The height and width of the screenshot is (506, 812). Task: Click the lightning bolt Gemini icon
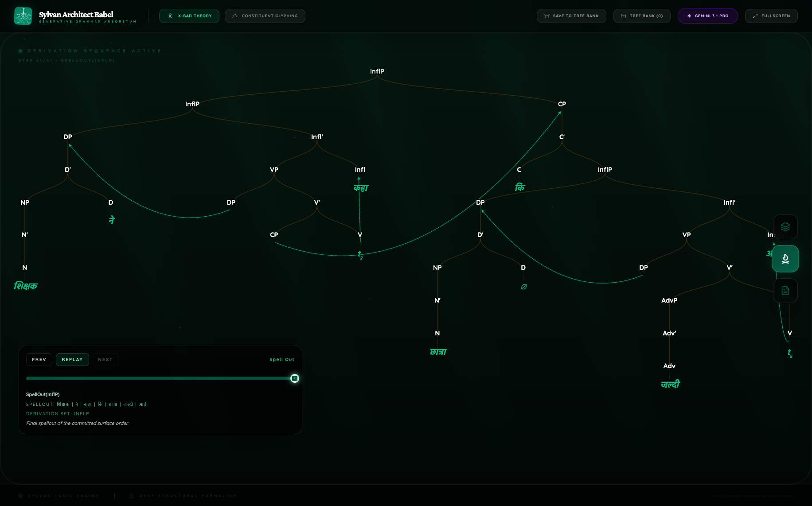(689, 16)
